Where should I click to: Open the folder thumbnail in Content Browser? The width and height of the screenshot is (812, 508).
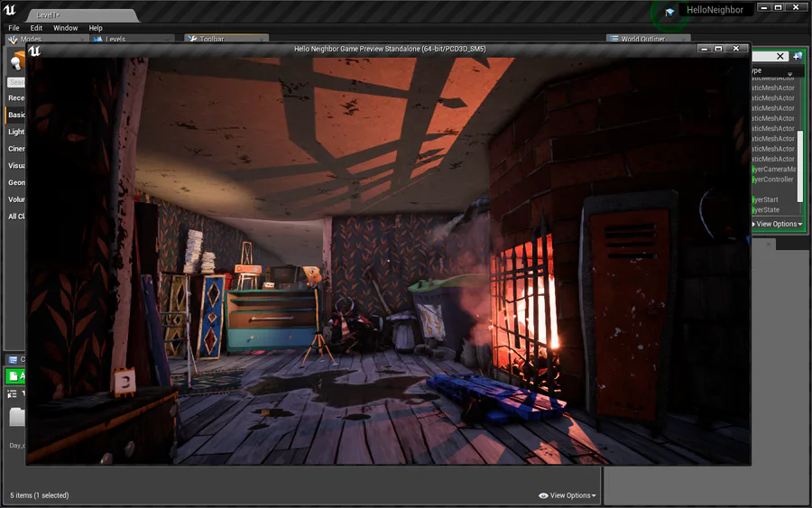[x=18, y=417]
